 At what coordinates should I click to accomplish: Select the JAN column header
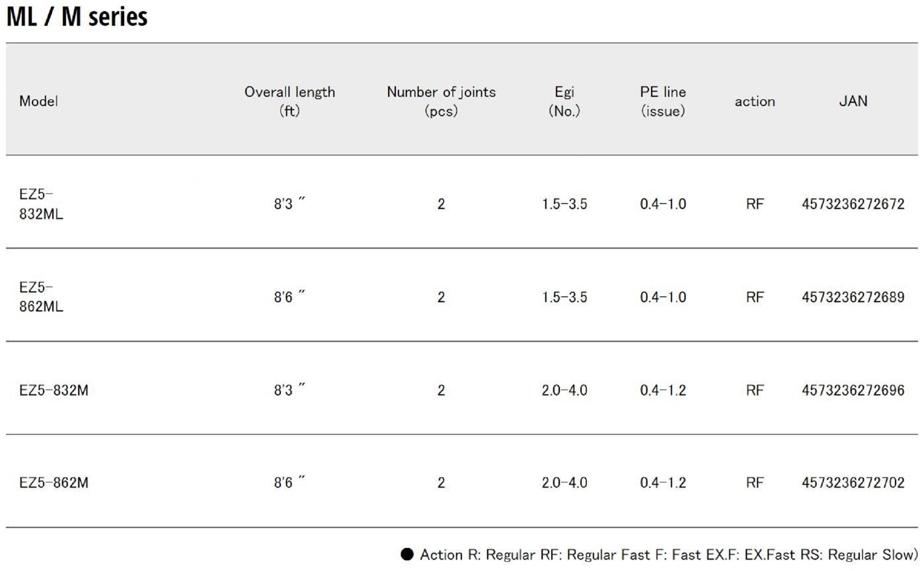(853, 101)
